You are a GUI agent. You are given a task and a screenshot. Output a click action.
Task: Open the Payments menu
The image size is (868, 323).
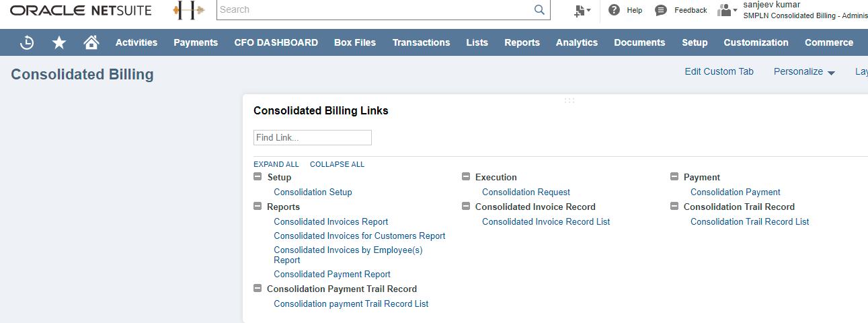[196, 42]
